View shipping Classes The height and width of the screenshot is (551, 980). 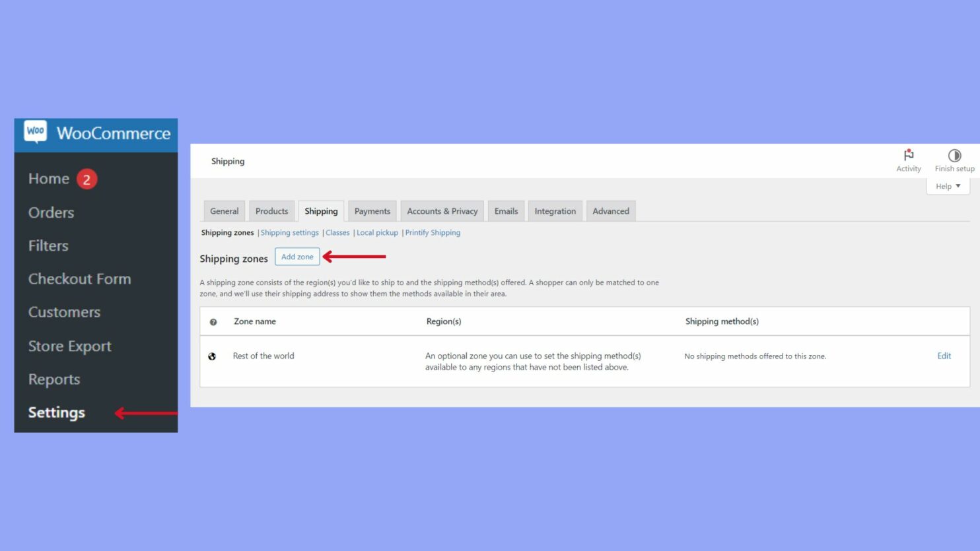coord(337,232)
